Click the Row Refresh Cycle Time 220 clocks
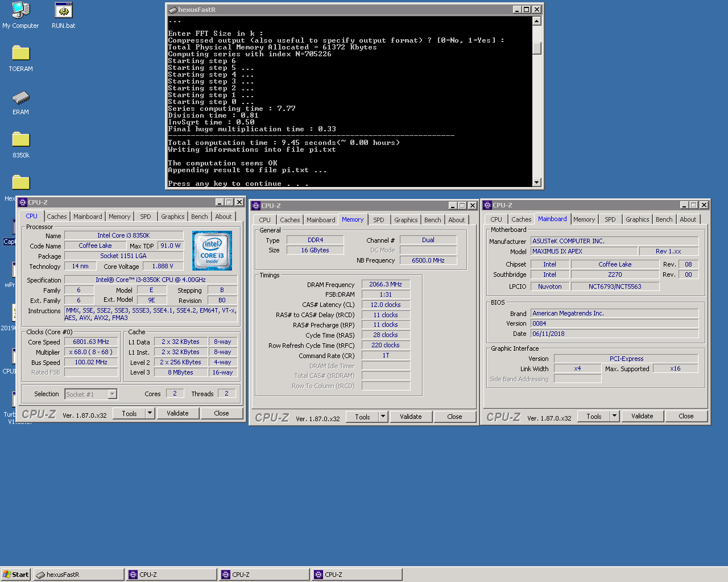This screenshot has width=728, height=582. (386, 345)
